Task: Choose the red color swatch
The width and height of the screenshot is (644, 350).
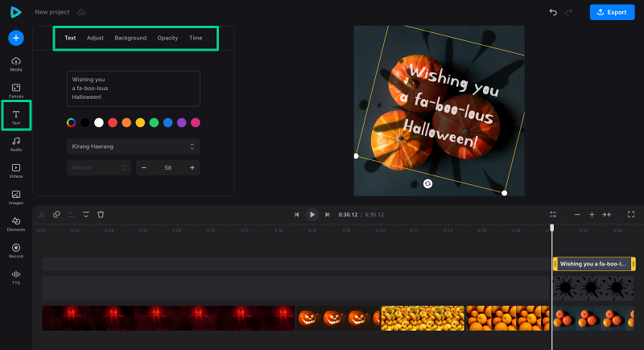Action: click(113, 122)
